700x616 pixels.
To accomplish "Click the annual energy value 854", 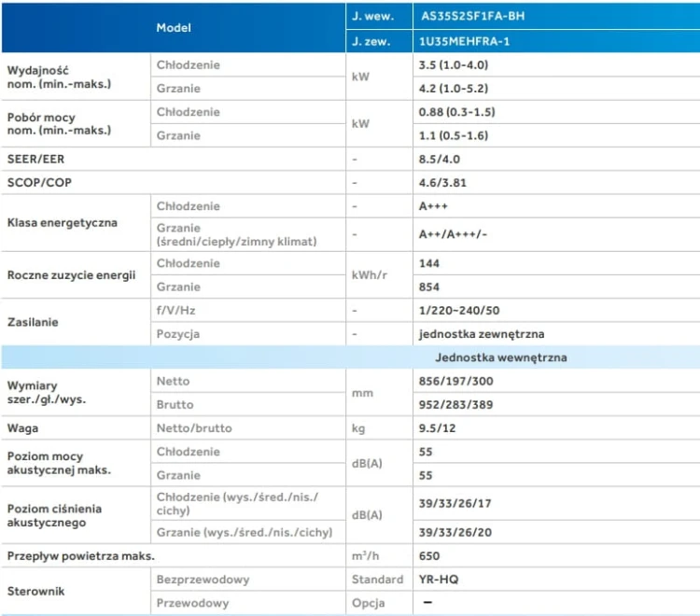I will click(x=429, y=287).
